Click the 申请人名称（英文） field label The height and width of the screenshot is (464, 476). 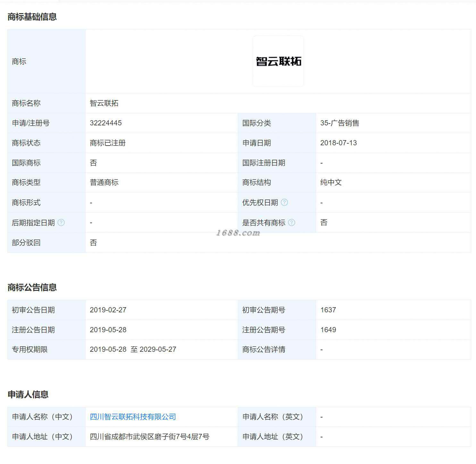[273, 417]
